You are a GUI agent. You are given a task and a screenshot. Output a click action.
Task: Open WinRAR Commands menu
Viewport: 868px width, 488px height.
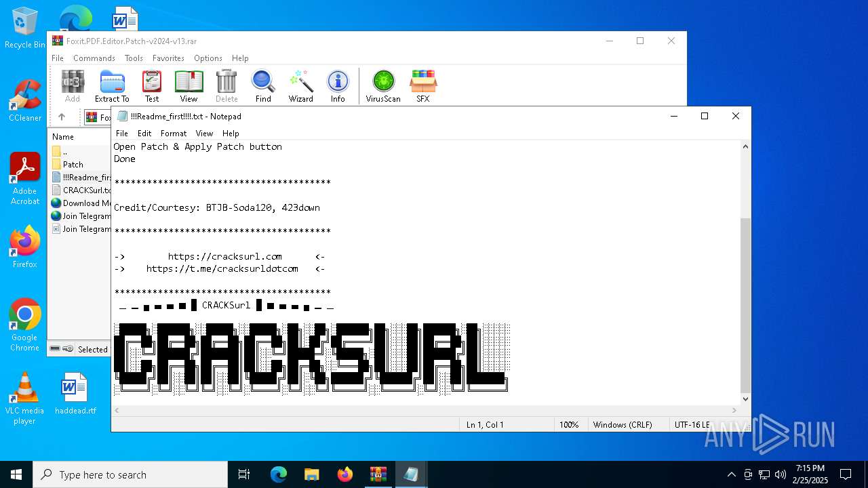click(94, 58)
